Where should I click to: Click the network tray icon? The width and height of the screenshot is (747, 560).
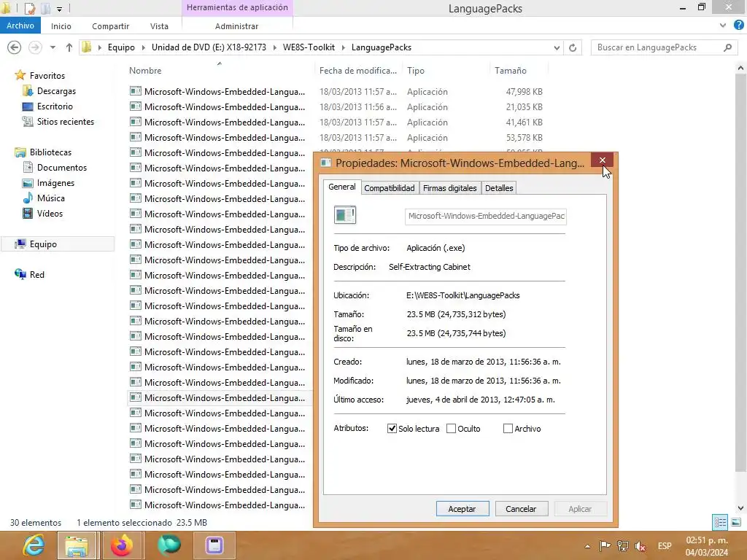click(x=622, y=546)
